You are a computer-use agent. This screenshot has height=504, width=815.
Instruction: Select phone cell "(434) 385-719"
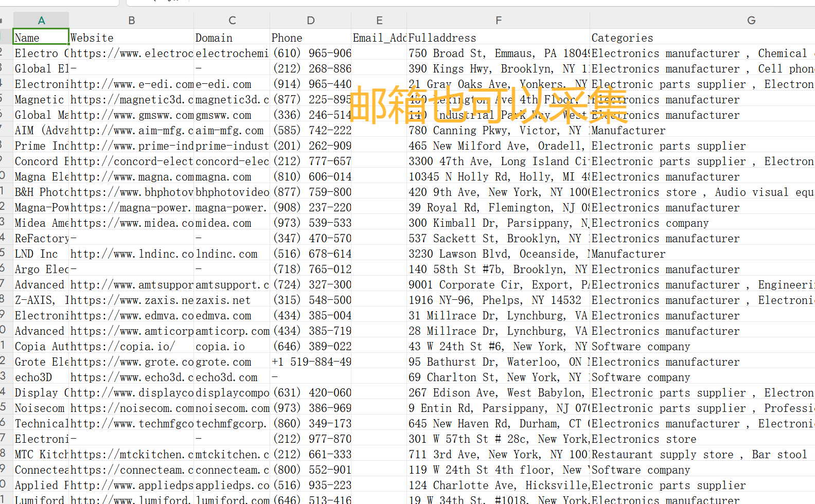[x=311, y=331]
